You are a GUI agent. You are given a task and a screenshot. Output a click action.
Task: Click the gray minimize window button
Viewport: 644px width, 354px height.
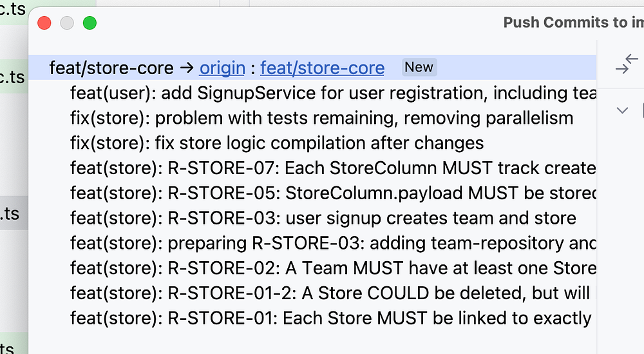coord(67,23)
